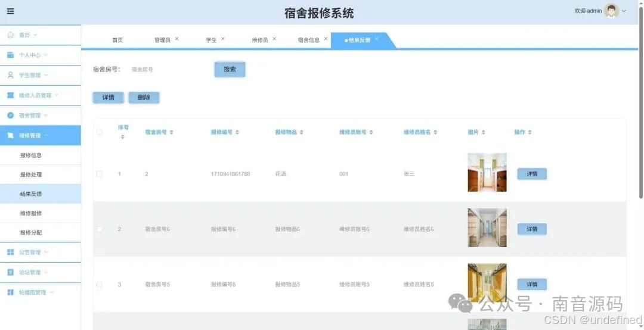Open the dorm image in row 花洒
This screenshot has width=644, height=330.
pyautogui.click(x=487, y=172)
